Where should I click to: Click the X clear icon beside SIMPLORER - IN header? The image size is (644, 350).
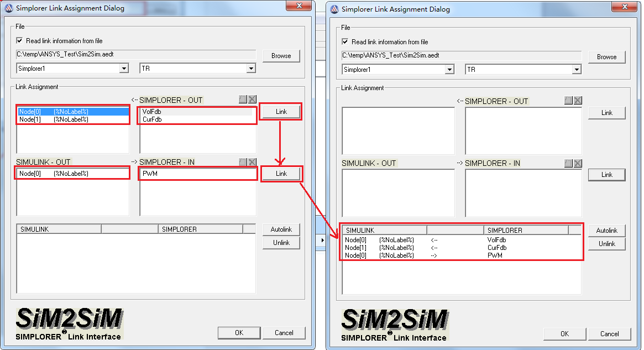tap(252, 162)
